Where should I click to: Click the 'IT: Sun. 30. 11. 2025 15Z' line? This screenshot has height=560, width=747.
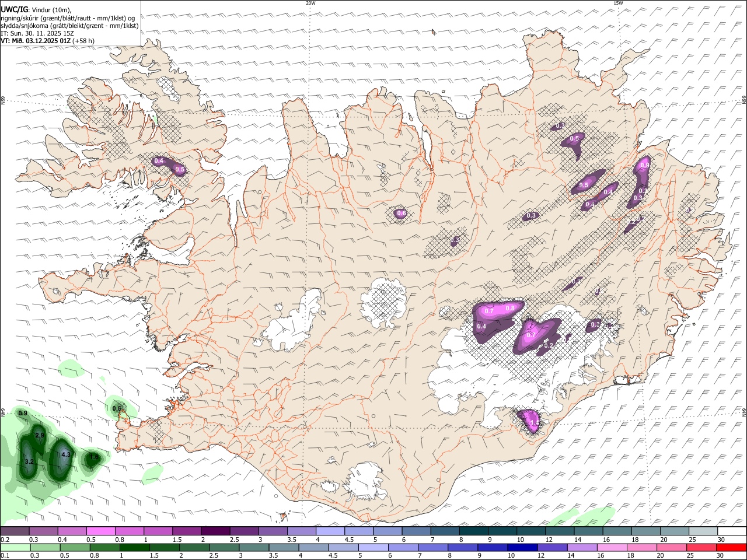(37, 33)
